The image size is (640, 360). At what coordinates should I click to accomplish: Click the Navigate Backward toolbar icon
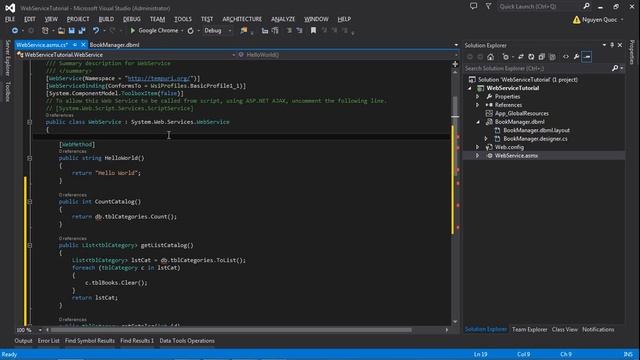click(15, 31)
